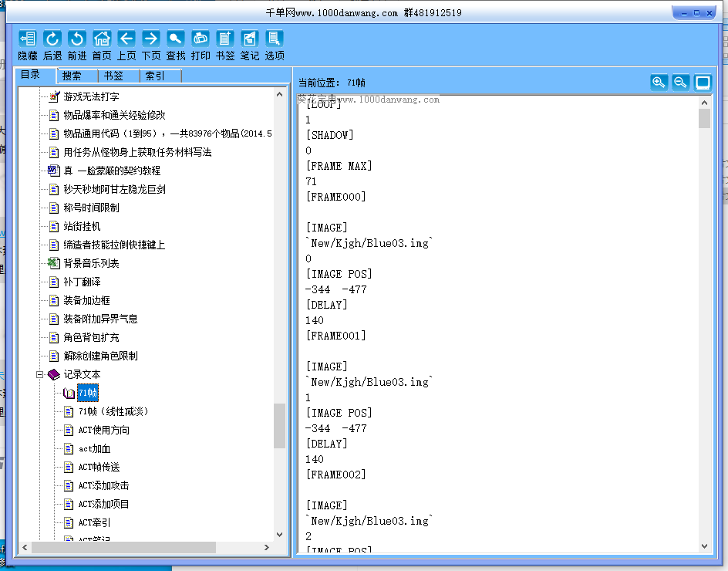The width and height of the screenshot is (728, 571).
Task: Zoom in with the magnifier plus icon
Action: [659, 83]
